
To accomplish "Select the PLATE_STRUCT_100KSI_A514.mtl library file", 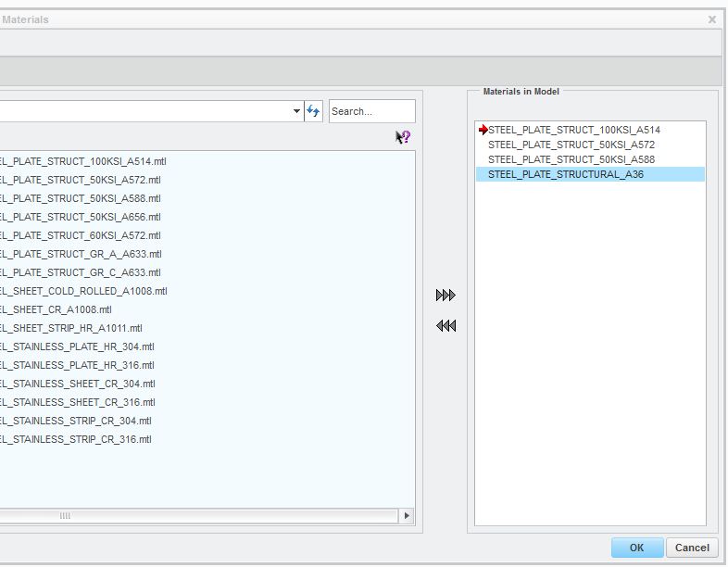I will point(83,161).
